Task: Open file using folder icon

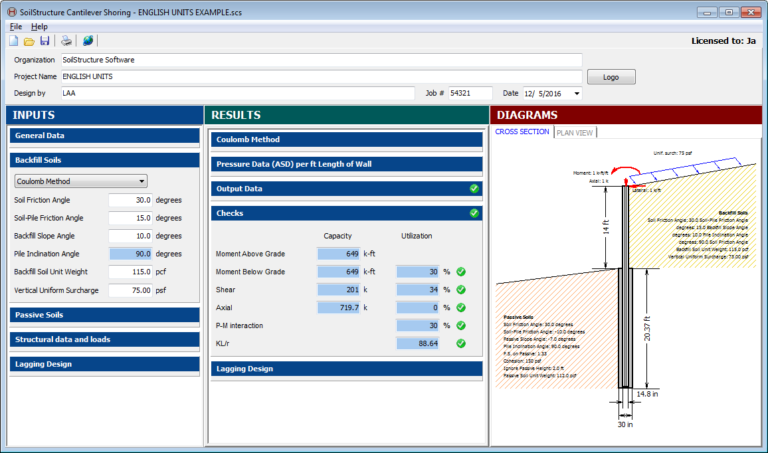Action: coord(29,41)
